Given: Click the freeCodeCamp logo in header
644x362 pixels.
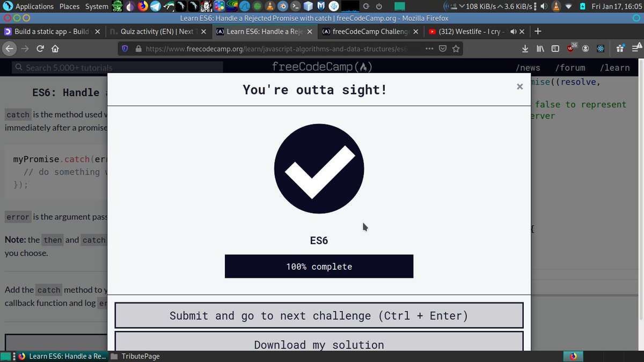Looking at the screenshot, I should pos(322,67).
